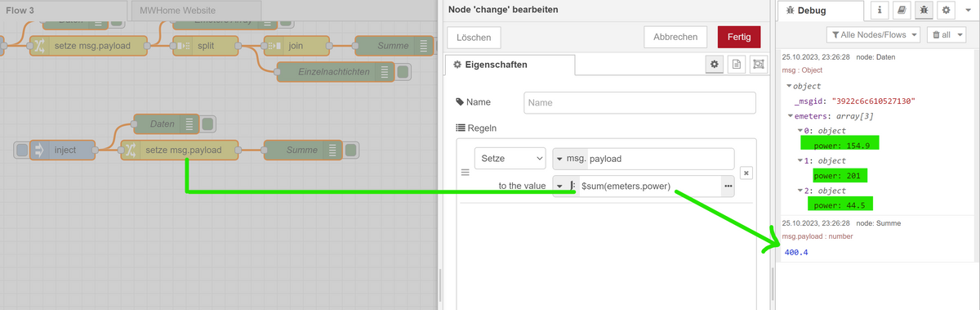
Task: Select the Einzelnachrichten debug node
Action: pos(336,72)
